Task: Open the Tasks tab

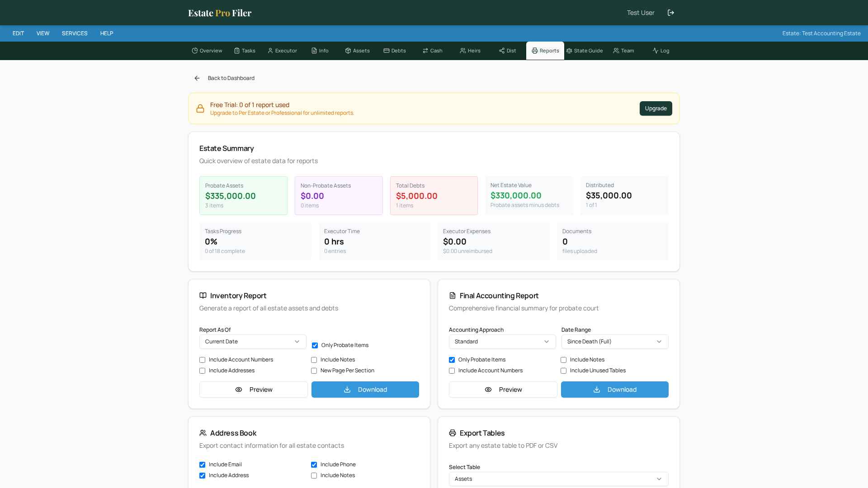Action: pyautogui.click(x=245, y=51)
